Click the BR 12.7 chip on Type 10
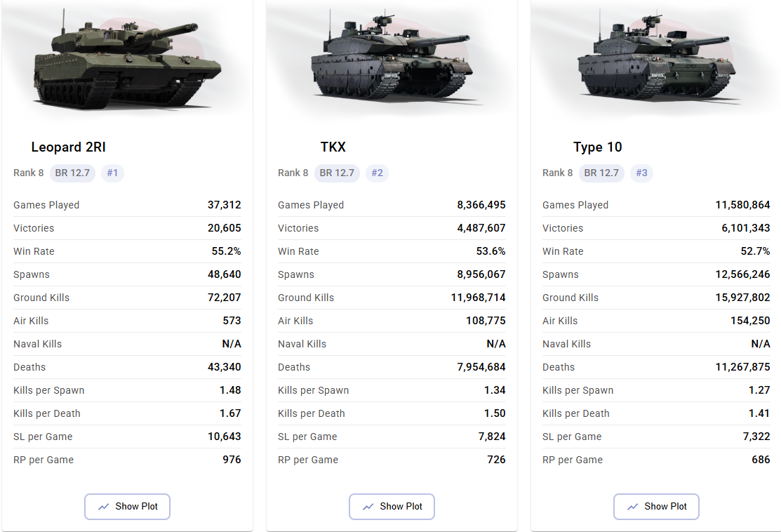The image size is (781, 532). (x=601, y=173)
